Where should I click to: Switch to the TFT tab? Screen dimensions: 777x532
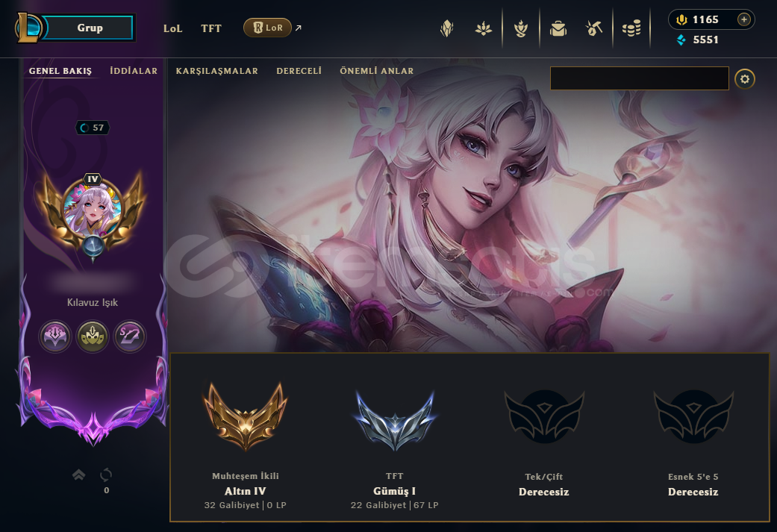click(211, 28)
